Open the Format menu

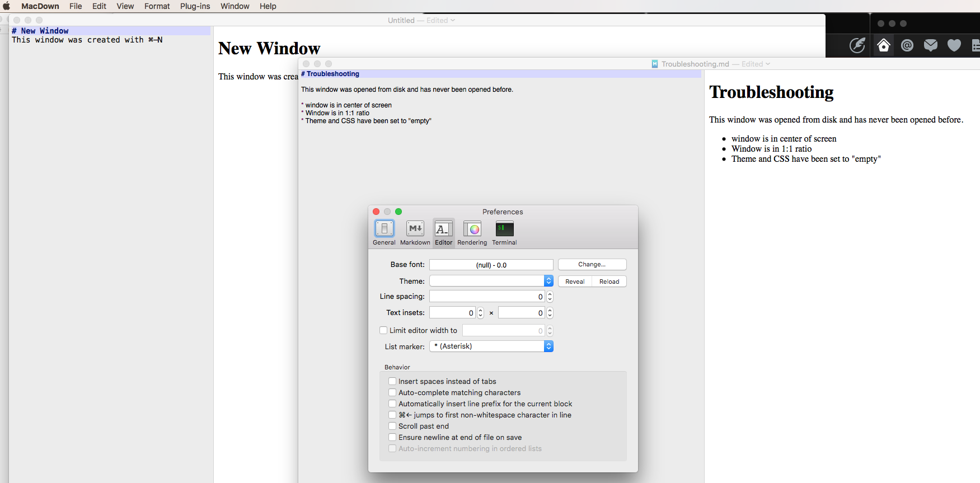pyautogui.click(x=157, y=6)
